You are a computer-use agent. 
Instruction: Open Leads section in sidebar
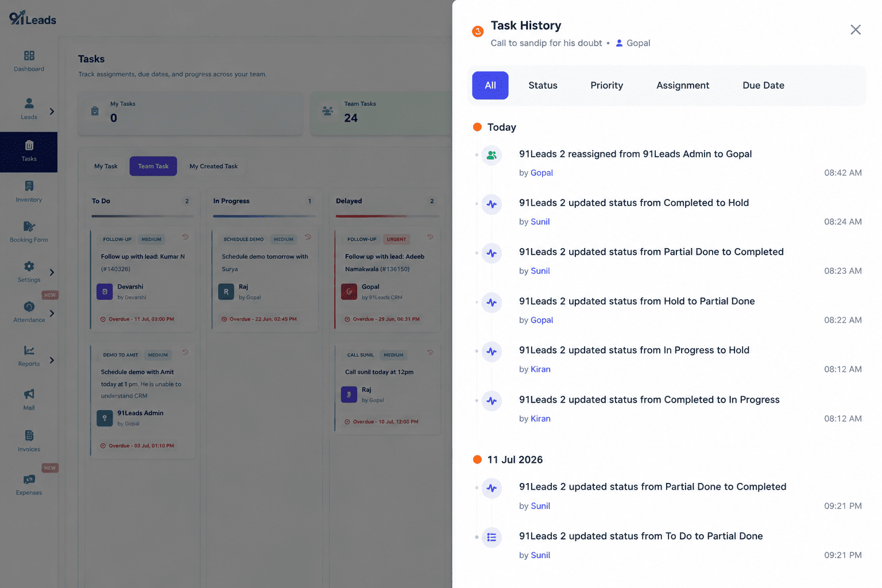pos(29,109)
